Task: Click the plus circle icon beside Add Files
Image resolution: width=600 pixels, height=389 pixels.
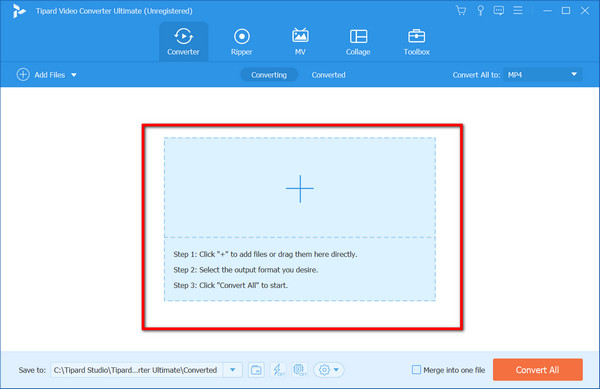Action: [x=23, y=75]
